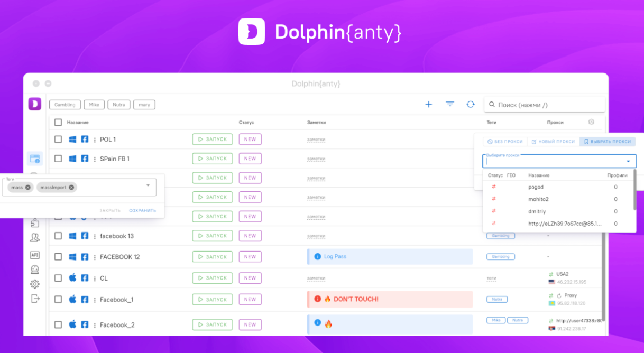Check the select-all checkbox in table header

[x=58, y=122]
